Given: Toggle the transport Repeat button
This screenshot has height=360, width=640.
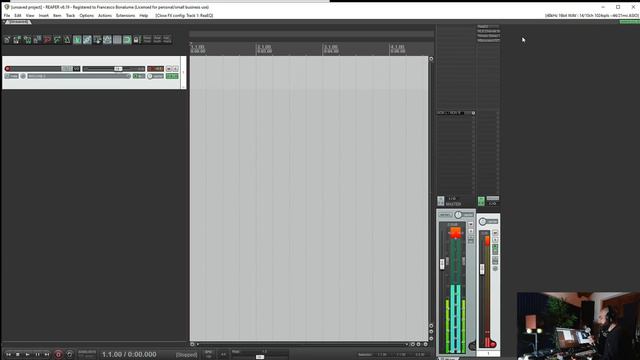Looking at the screenshot, I should [x=69, y=354].
